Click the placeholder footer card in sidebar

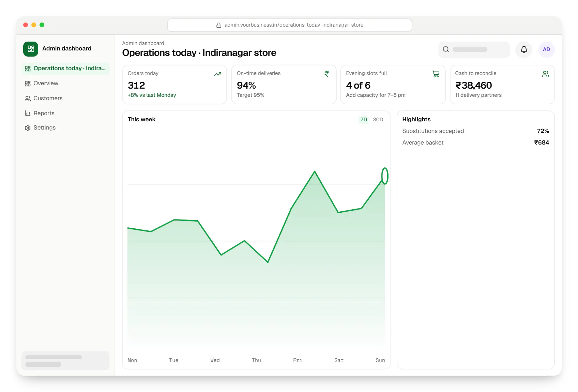pyautogui.click(x=65, y=361)
